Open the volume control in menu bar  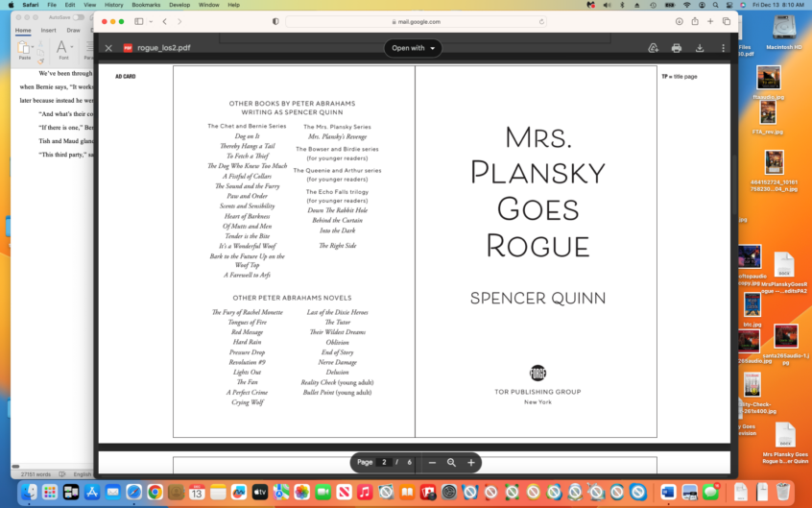pyautogui.click(x=607, y=5)
